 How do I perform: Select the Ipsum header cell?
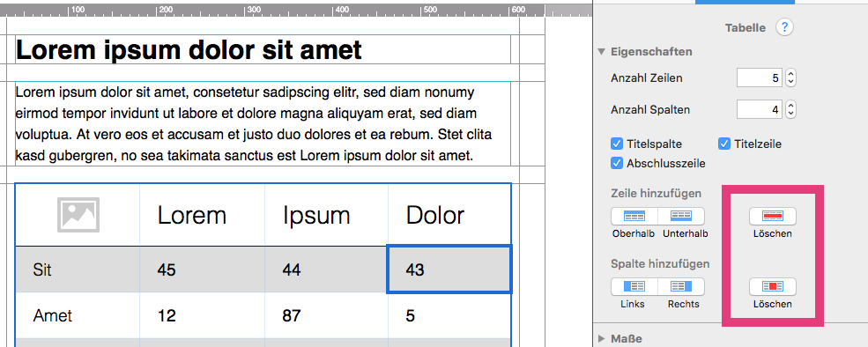327,215
